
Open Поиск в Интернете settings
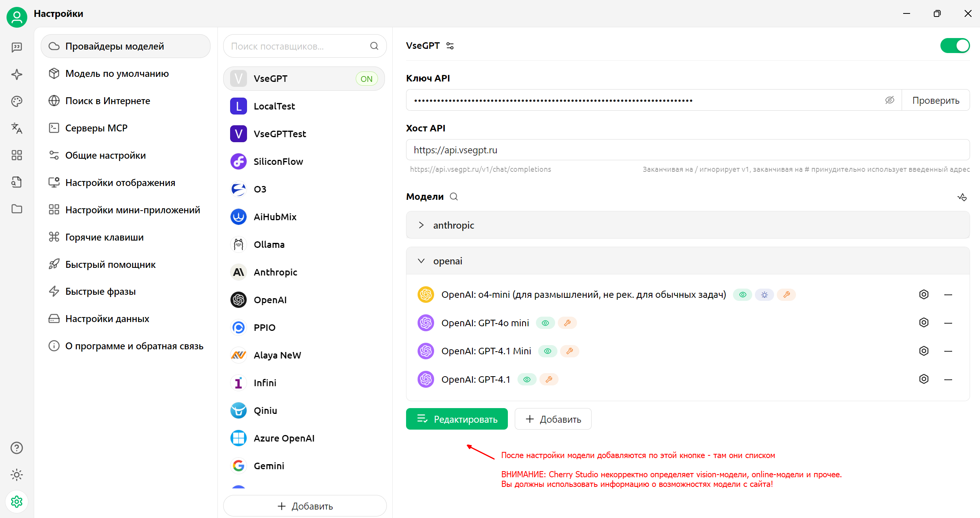coord(126,101)
